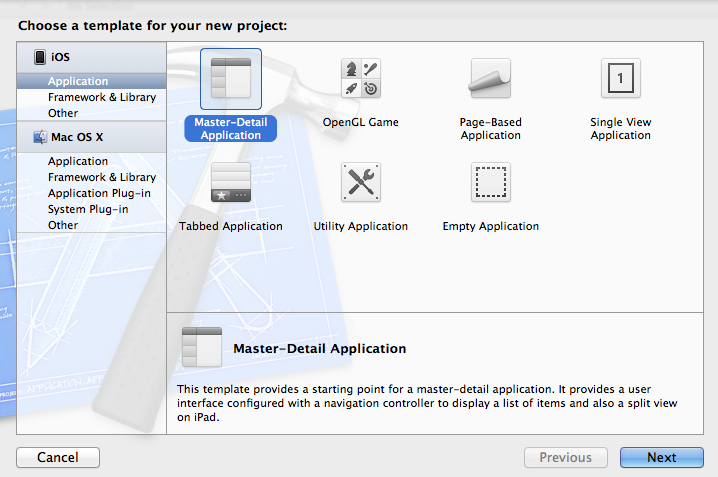This screenshot has width=718, height=477.
Task: Pick the Empty Application dashed-box icon
Action: pos(490,182)
